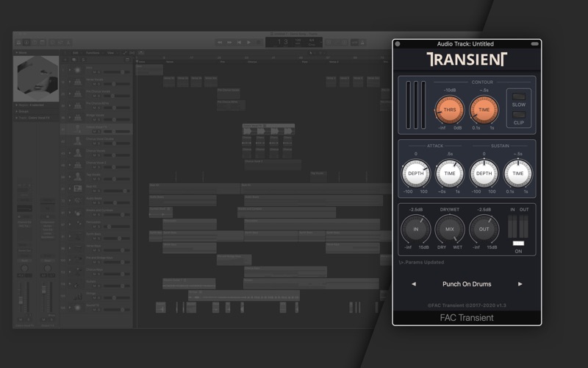Go to next preset with right arrow
The width and height of the screenshot is (588, 368).
tap(520, 284)
